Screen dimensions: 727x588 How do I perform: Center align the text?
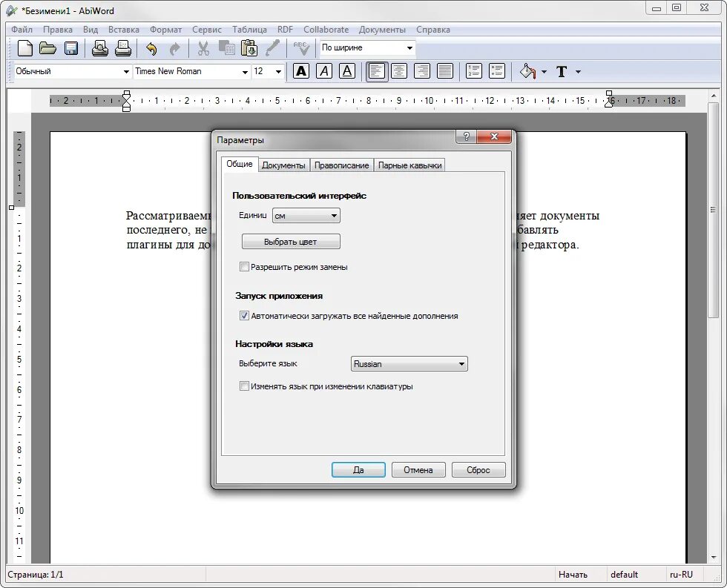399,71
